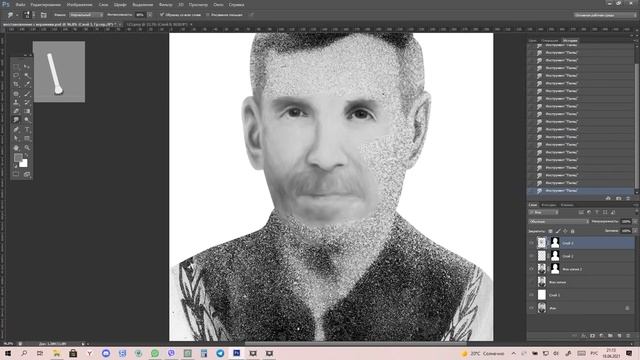640x360 pixels.
Task: Select the Crop tool
Action: (16, 84)
